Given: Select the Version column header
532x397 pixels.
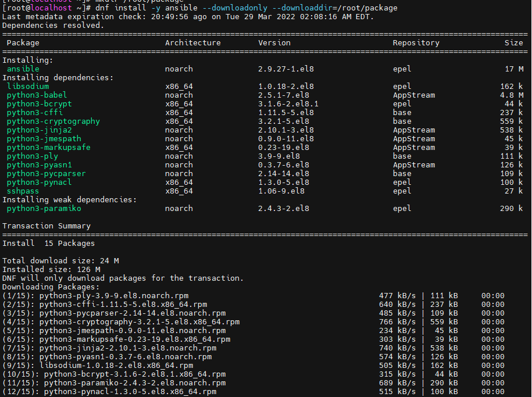Looking at the screenshot, I should pos(274,42).
